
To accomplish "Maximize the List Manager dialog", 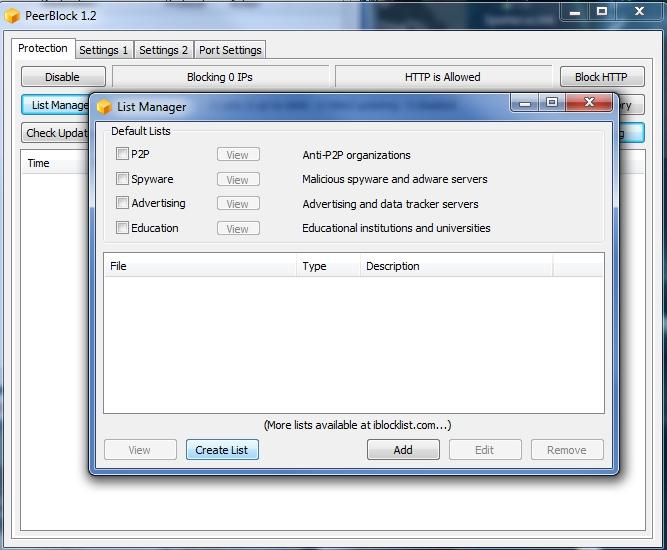I will (x=552, y=102).
